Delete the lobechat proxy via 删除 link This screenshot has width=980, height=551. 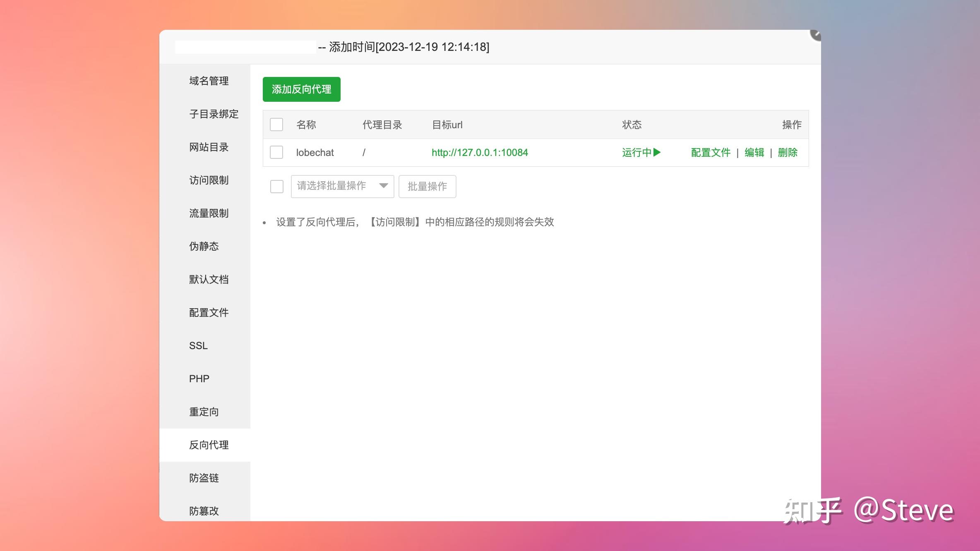(787, 153)
